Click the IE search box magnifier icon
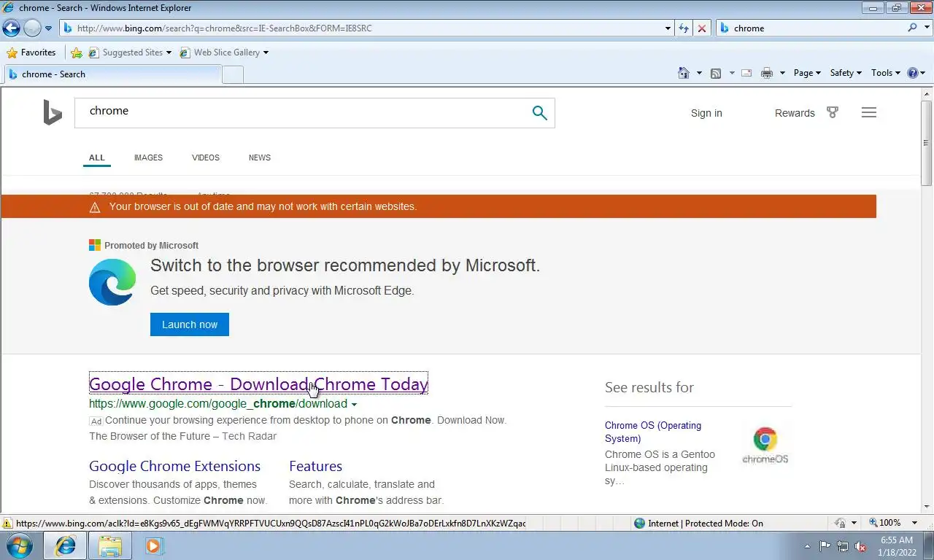Screen dimensions: 934x560 (913, 28)
